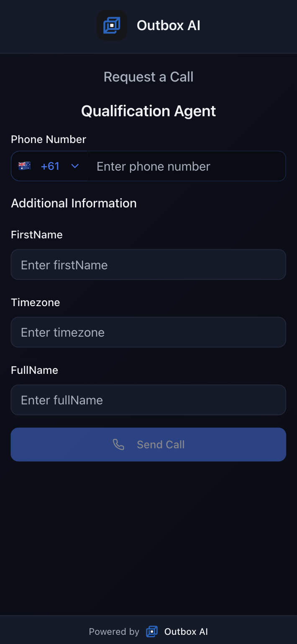The image size is (297, 644).
Task: Click the Enter timezone text box
Action: [148, 332]
